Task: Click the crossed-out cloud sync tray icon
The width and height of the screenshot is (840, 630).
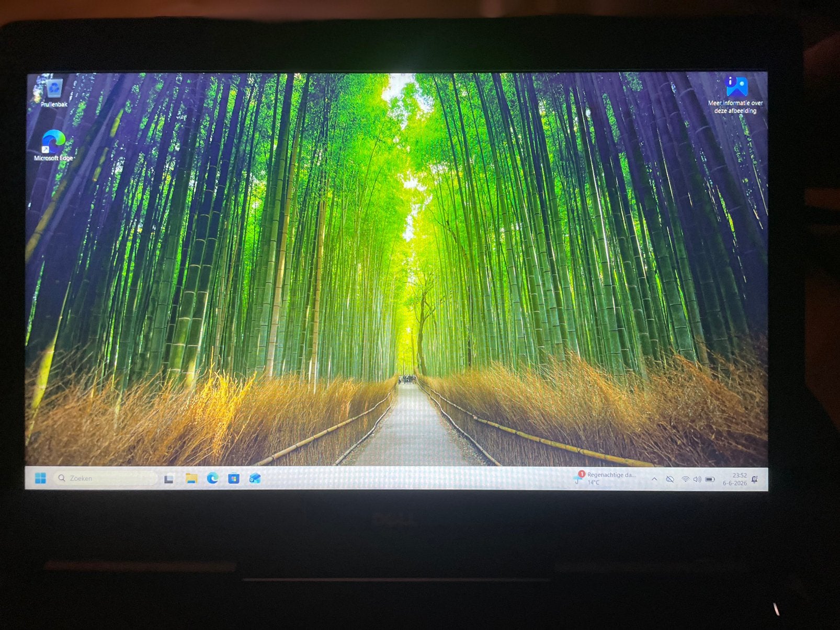Action: [x=669, y=479]
